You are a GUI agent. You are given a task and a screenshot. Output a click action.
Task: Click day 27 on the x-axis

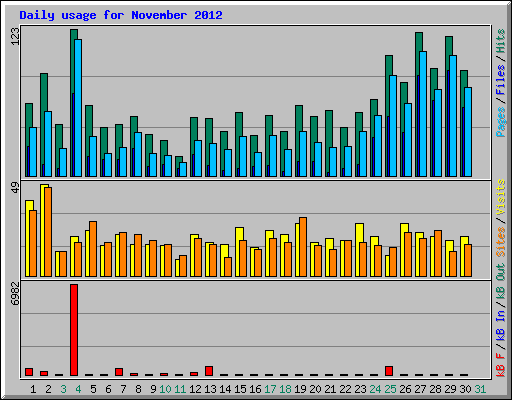click(x=420, y=389)
